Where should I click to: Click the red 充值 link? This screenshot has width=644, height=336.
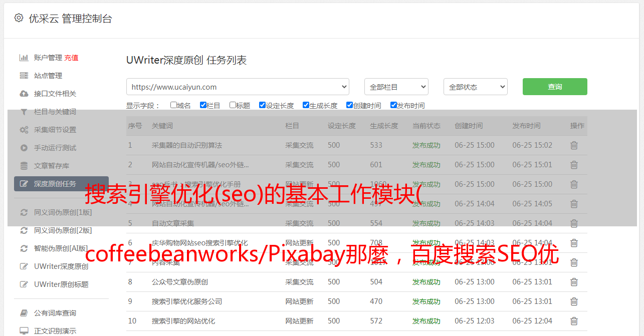pos(71,58)
